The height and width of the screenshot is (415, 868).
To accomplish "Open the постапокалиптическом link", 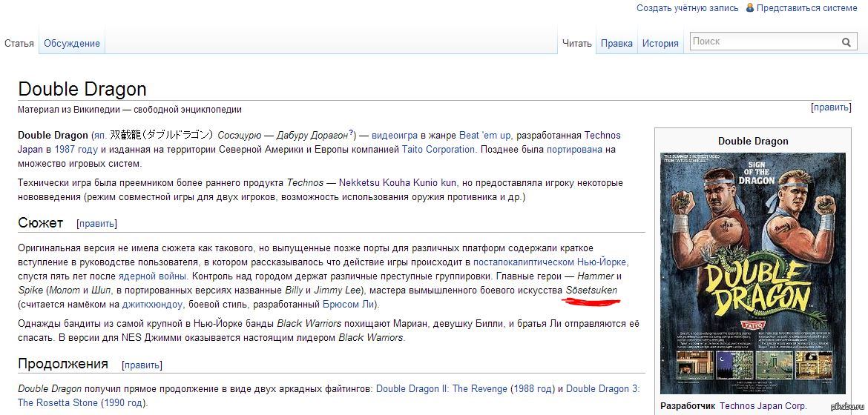I will point(523,262).
